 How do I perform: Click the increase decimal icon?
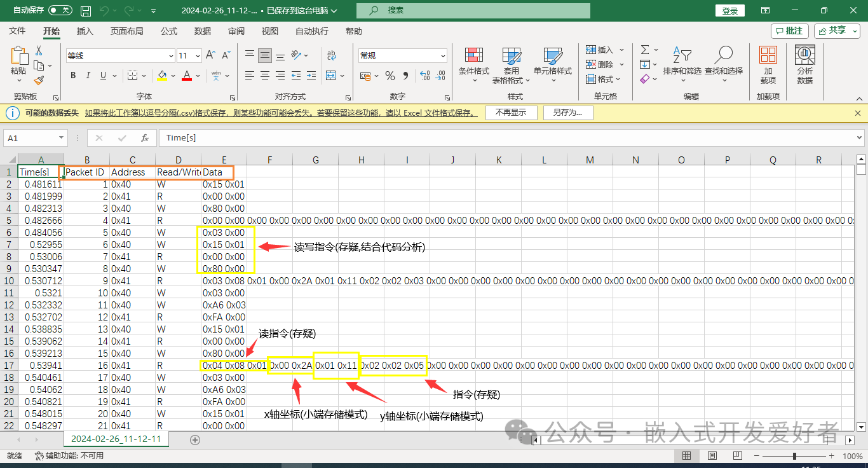[425, 76]
